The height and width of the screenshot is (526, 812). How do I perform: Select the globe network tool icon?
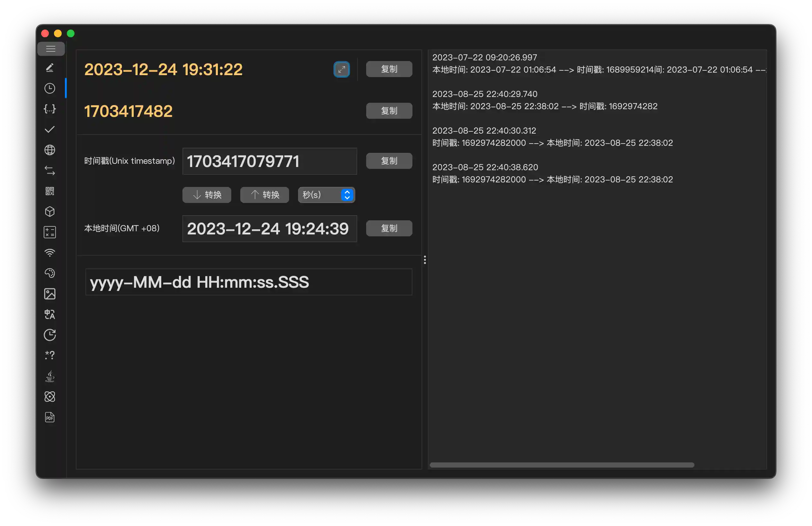50,150
